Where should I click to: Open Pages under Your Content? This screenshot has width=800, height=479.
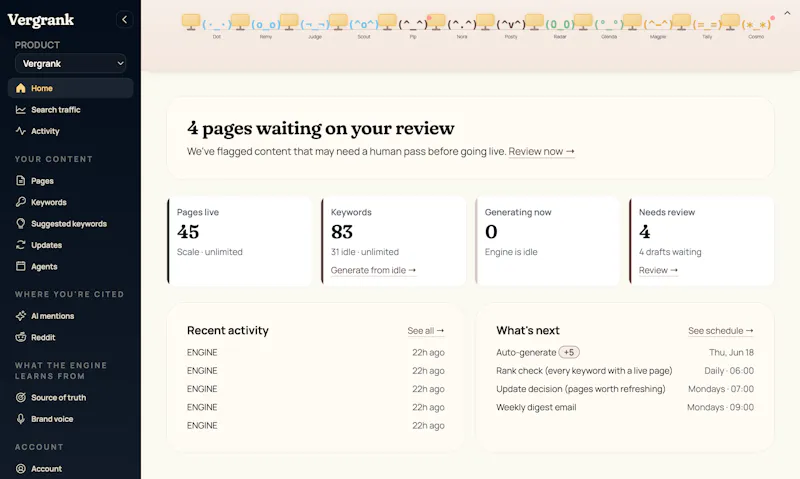(70, 181)
